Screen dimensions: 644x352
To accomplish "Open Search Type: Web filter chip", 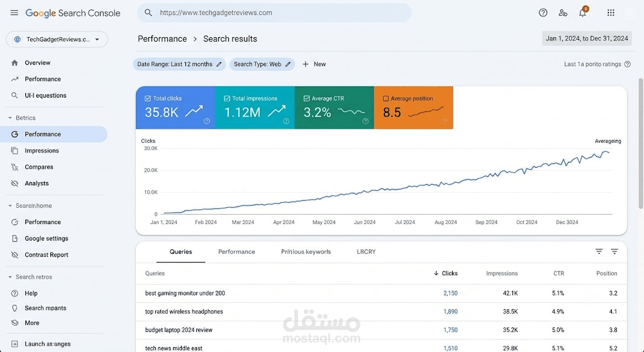I will [x=262, y=64].
